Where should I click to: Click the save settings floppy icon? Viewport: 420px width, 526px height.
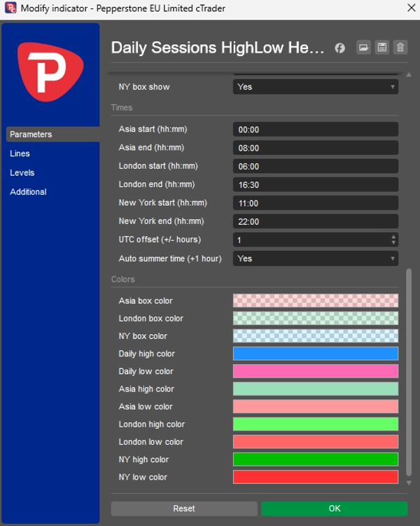click(381, 48)
